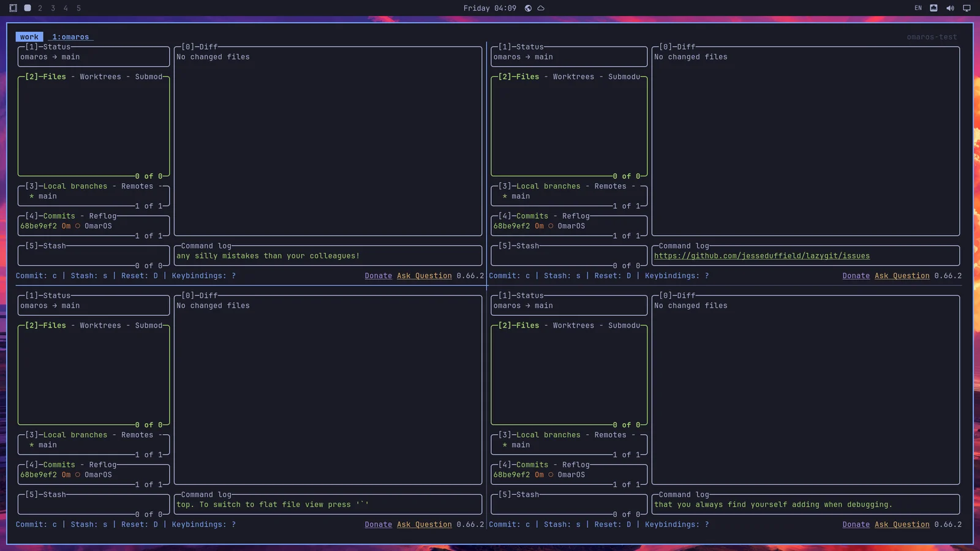Focus the [5] Stash panel in top-left pane
Screen dimensions: 980x551
click(x=94, y=255)
